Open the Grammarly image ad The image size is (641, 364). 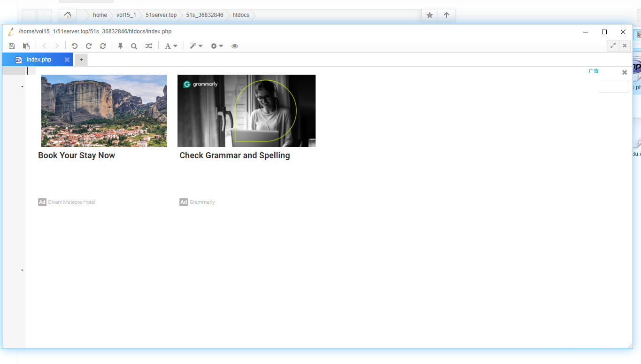[247, 111]
